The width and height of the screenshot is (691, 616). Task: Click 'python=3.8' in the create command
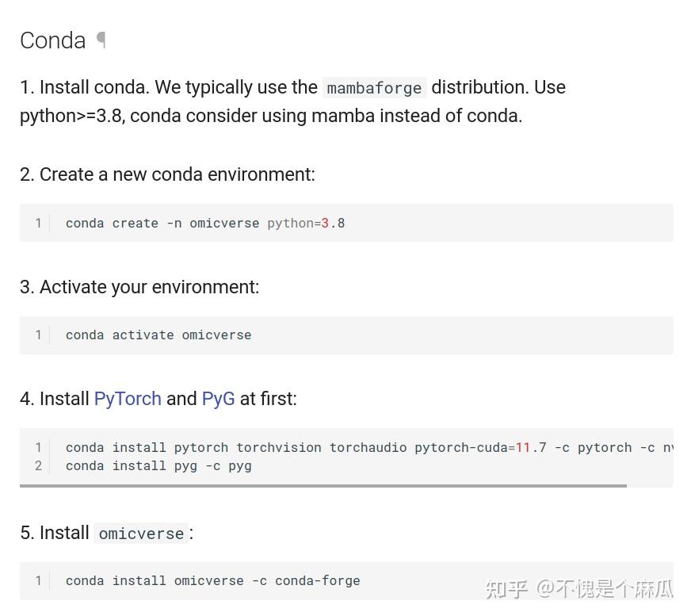point(306,223)
